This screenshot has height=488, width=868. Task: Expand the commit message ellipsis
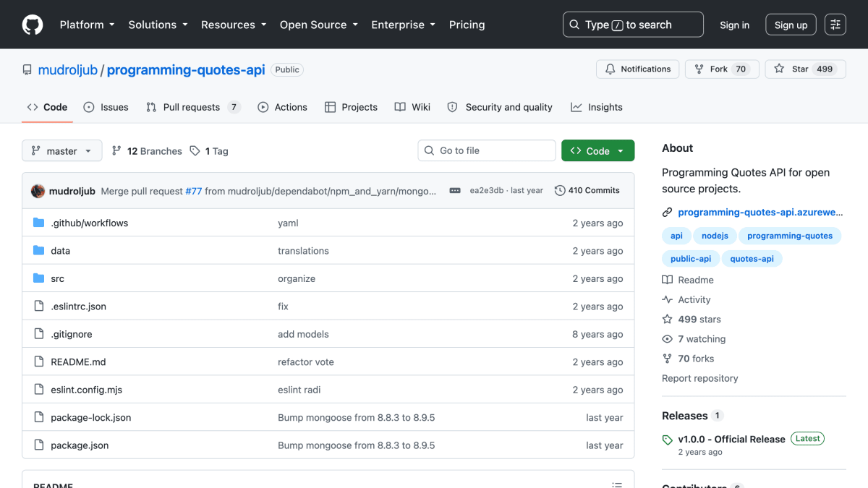point(455,191)
